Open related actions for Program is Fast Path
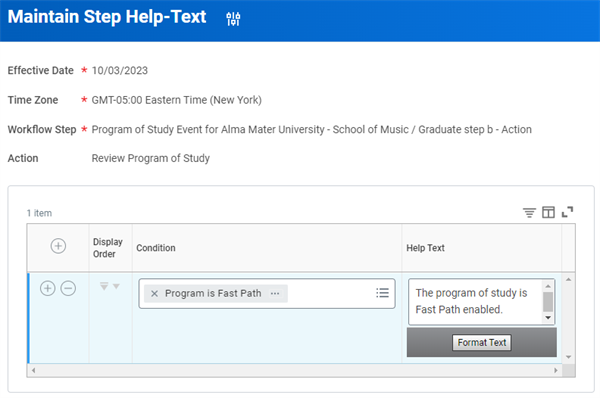The height and width of the screenshot is (398, 600). point(275,294)
